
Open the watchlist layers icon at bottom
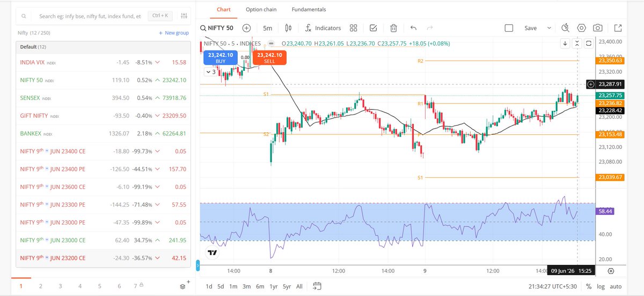(183, 286)
